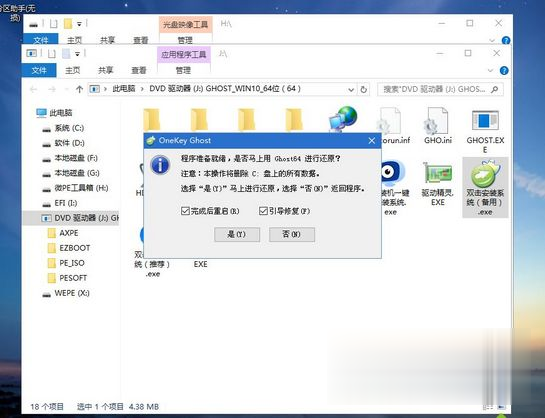Click the properties icon in J:\ title bar

[x=52, y=54]
